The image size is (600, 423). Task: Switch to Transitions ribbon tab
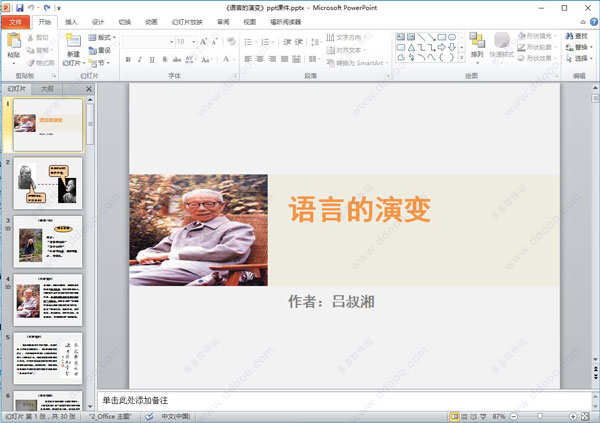pyautogui.click(x=124, y=22)
